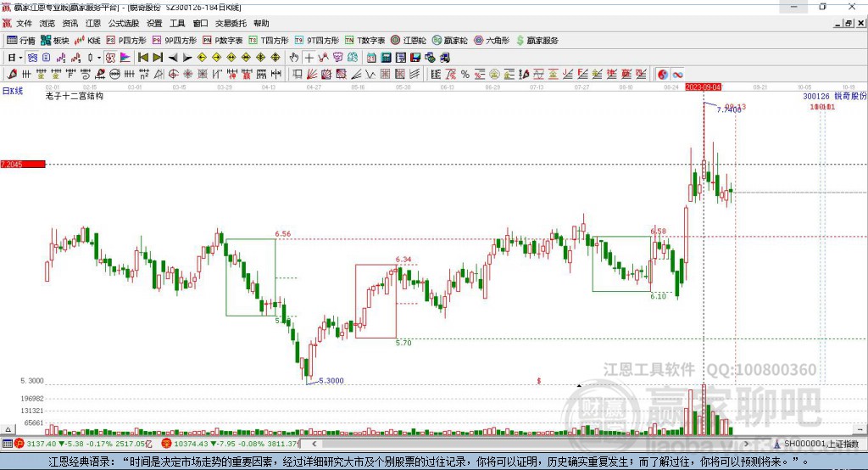Click the black right-pointing triangle icon

tap(187, 58)
